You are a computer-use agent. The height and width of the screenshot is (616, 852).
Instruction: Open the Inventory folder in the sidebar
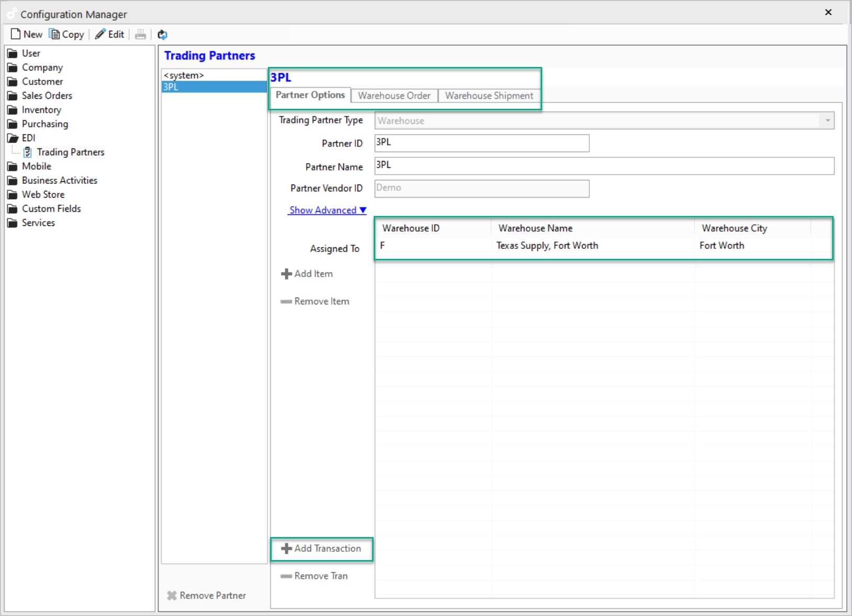point(41,110)
